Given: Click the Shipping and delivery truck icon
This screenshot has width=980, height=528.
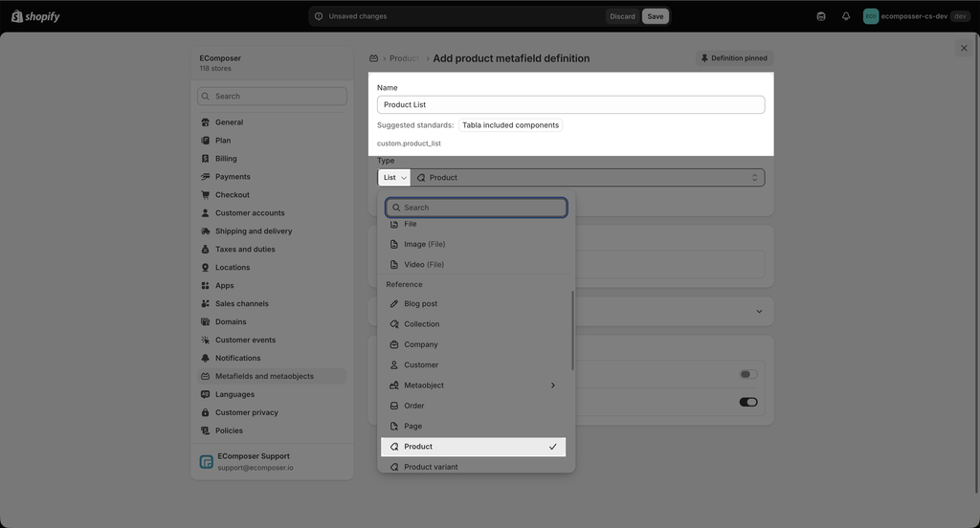Looking at the screenshot, I should tap(205, 231).
